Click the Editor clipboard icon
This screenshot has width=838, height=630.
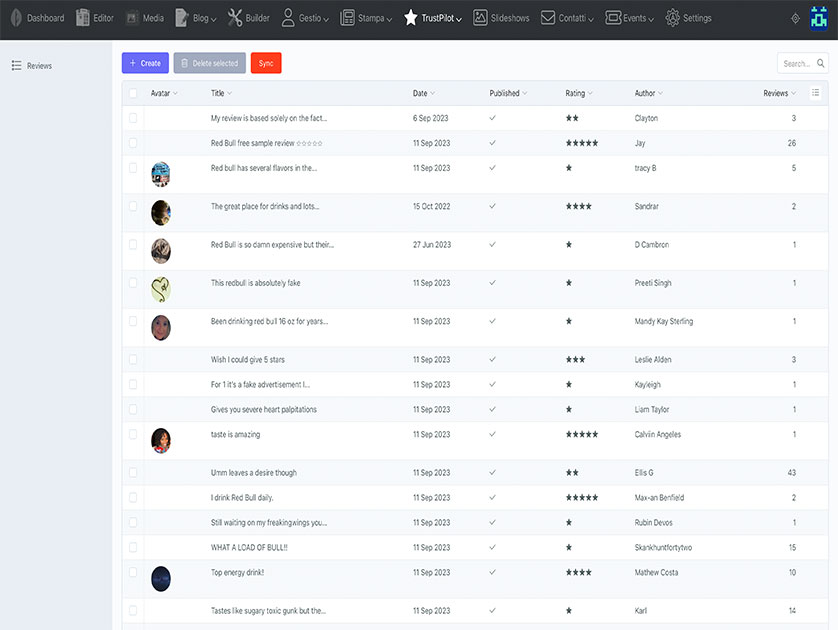click(x=82, y=18)
